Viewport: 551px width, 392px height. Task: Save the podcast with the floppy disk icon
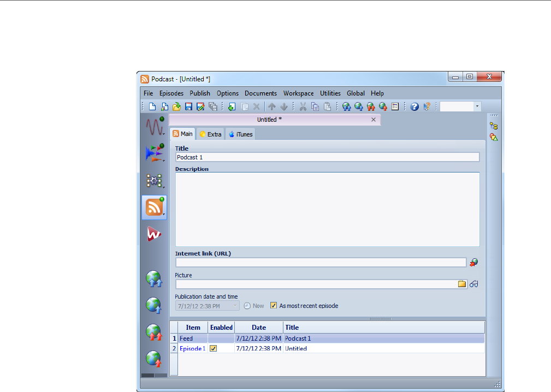(x=189, y=106)
